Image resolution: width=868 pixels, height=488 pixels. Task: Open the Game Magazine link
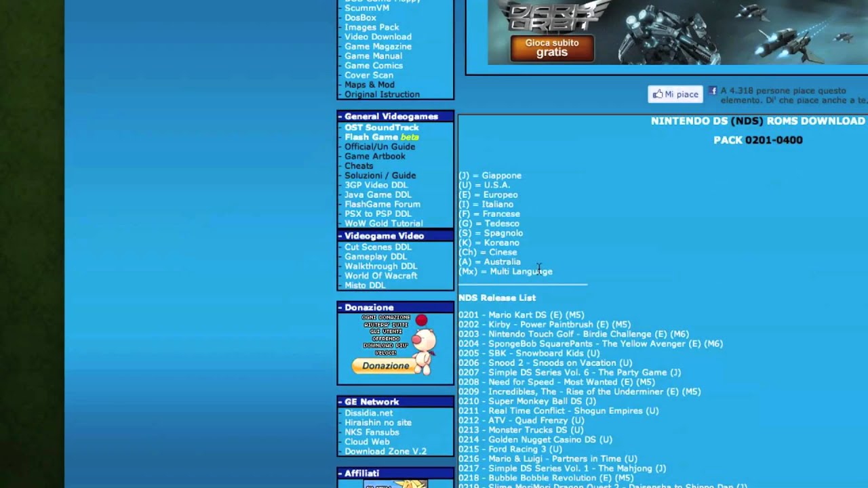(378, 46)
